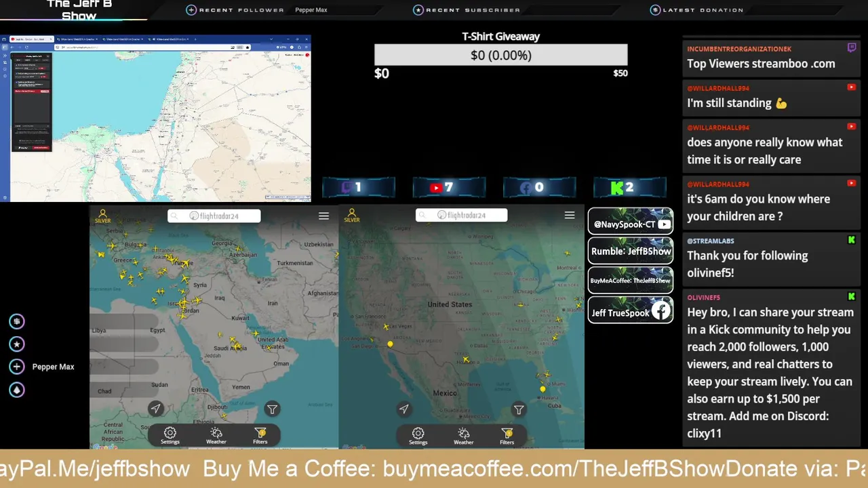Screen dimensions: 868x488
Task: Click the "United States" label on the map
Action: coord(450,304)
